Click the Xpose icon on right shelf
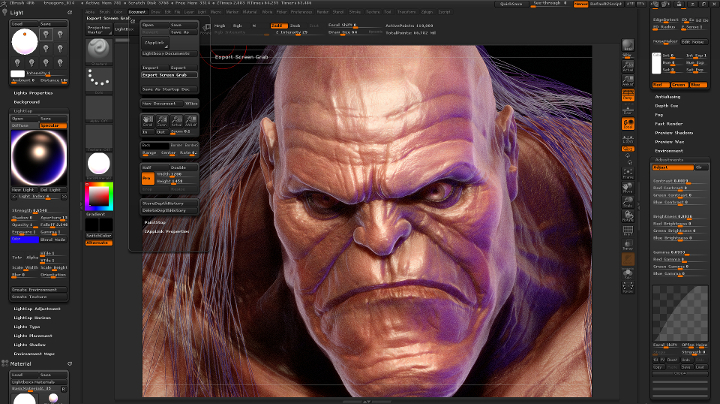Screen dimensions: 720x404 [x=628, y=288]
